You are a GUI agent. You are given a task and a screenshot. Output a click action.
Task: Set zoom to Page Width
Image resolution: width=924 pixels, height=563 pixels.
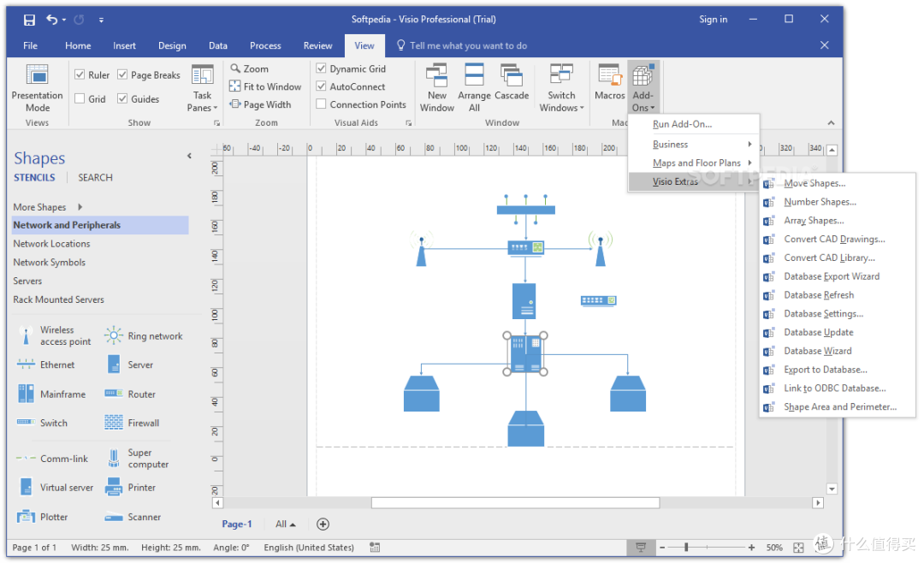click(x=260, y=104)
